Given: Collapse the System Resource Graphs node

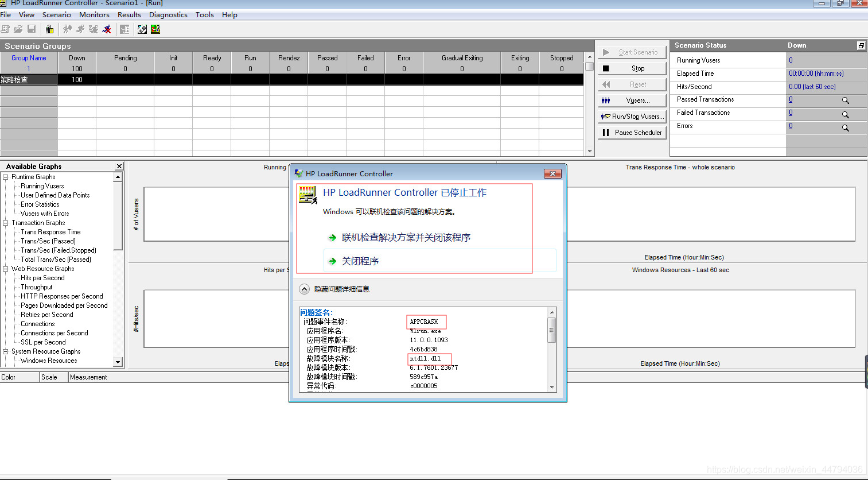Looking at the screenshot, I should tap(6, 351).
